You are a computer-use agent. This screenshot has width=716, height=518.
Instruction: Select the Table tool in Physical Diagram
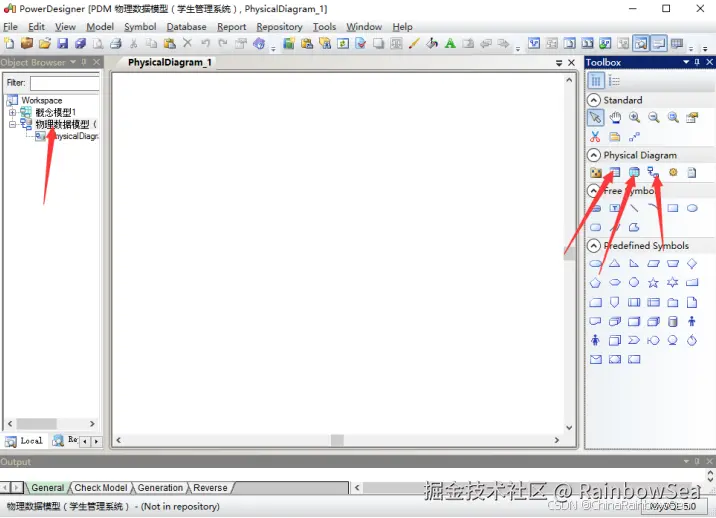tap(615, 173)
